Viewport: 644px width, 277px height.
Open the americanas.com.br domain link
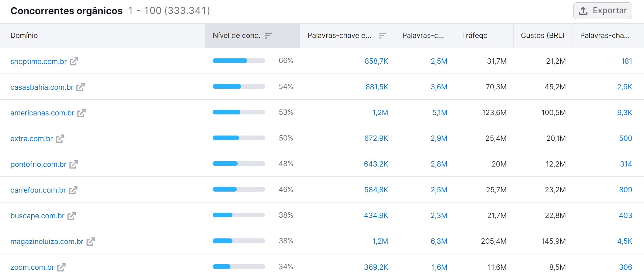(x=42, y=113)
